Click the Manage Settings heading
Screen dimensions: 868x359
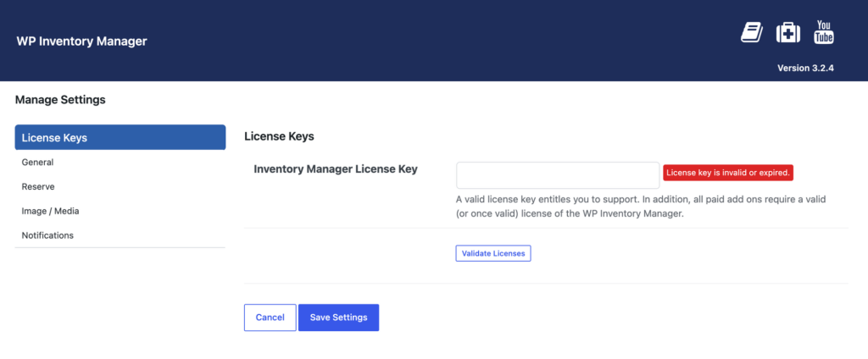pyautogui.click(x=60, y=100)
